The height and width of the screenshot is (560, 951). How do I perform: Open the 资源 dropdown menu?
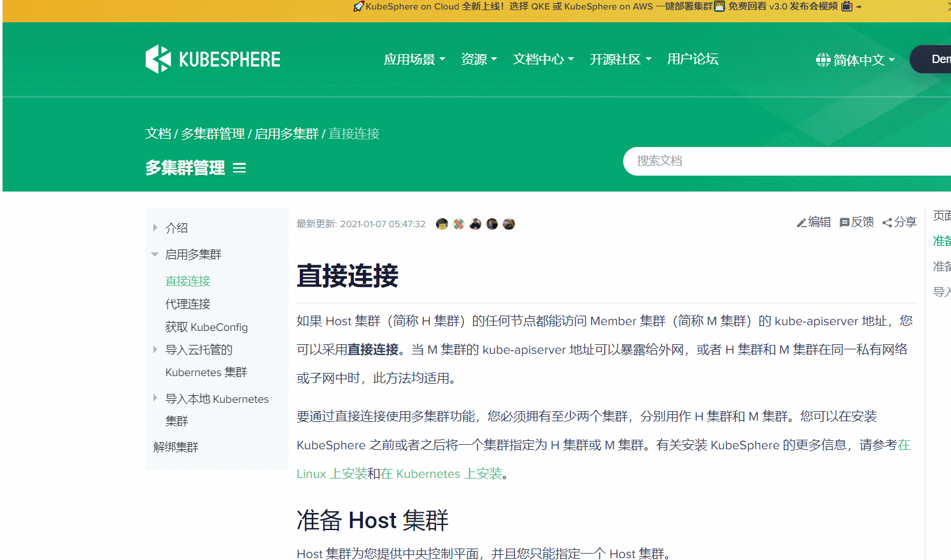pos(479,59)
